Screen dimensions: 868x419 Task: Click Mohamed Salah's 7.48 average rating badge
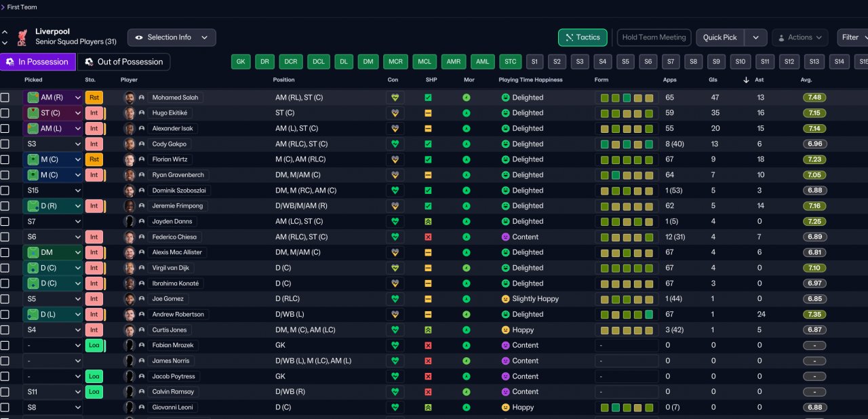[x=814, y=97]
